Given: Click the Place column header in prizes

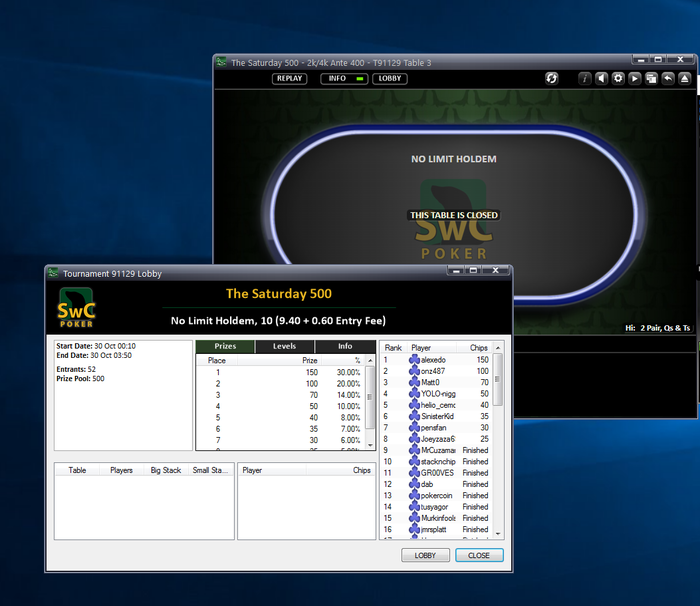Looking at the screenshot, I should [217, 360].
